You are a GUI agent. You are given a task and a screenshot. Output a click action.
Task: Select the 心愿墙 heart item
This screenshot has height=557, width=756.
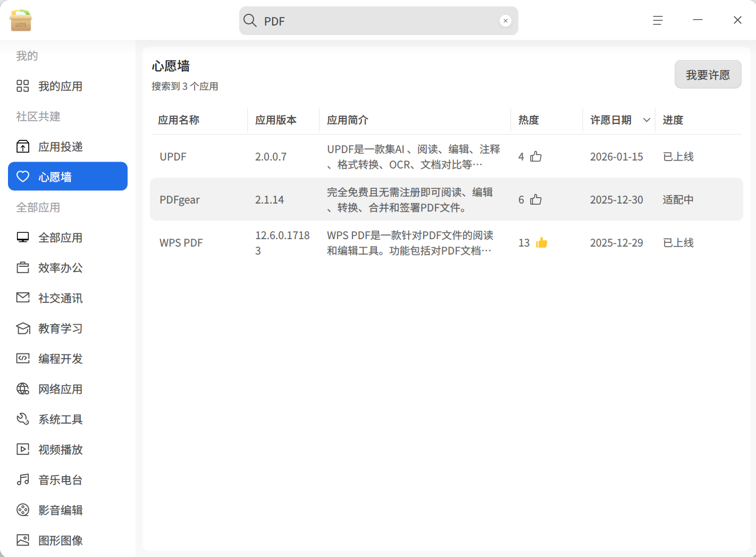tap(68, 176)
